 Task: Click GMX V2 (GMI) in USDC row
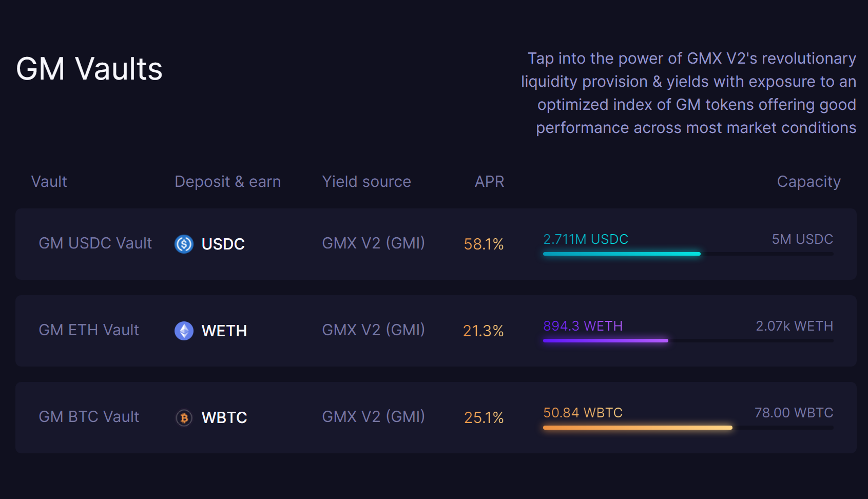373,243
